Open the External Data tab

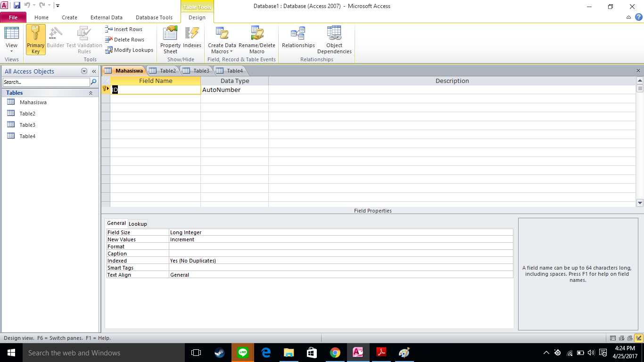(107, 17)
